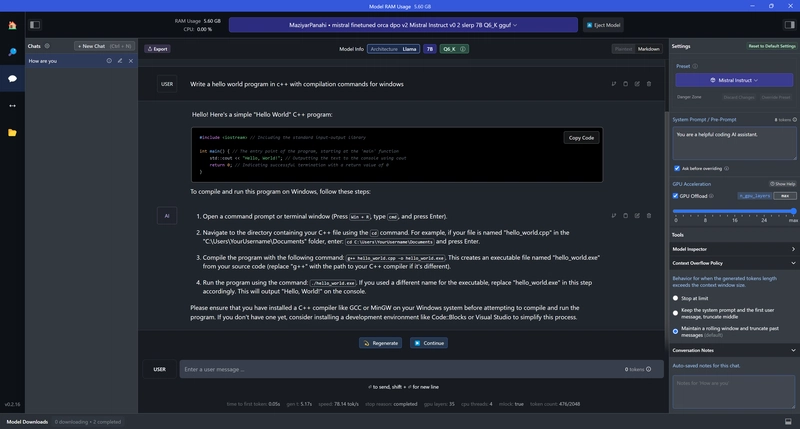
Task: Eject the loaded model
Action: 604,25
